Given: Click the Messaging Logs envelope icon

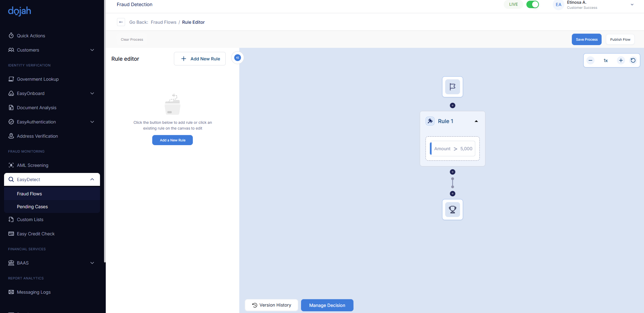Looking at the screenshot, I should click(11, 292).
